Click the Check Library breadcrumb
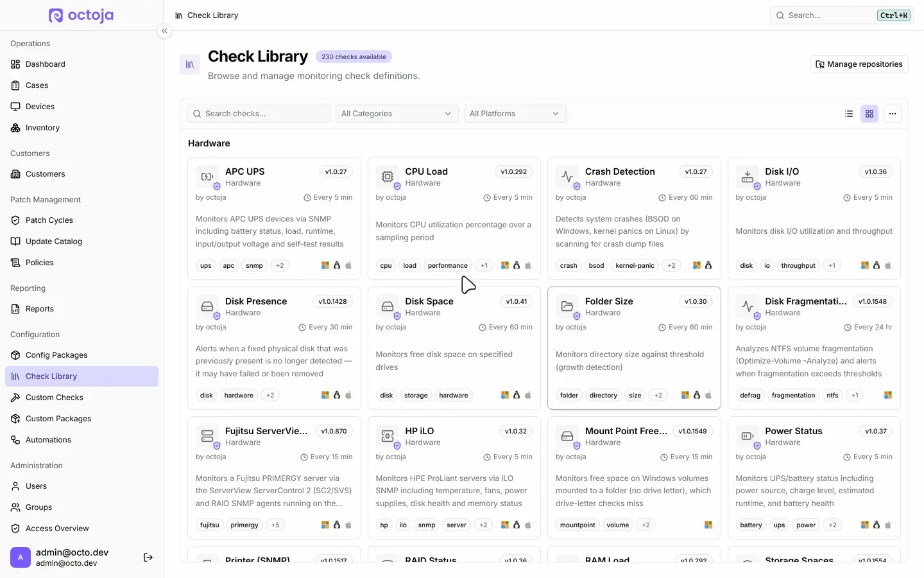The width and height of the screenshot is (924, 578). coord(212,15)
